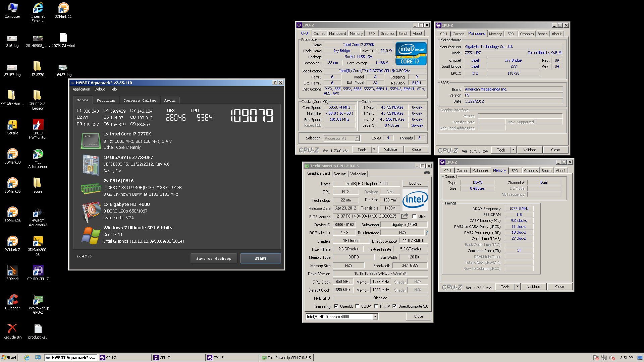
Task: Launch the PCMark 7 desktop shortcut
Action: tap(12, 244)
